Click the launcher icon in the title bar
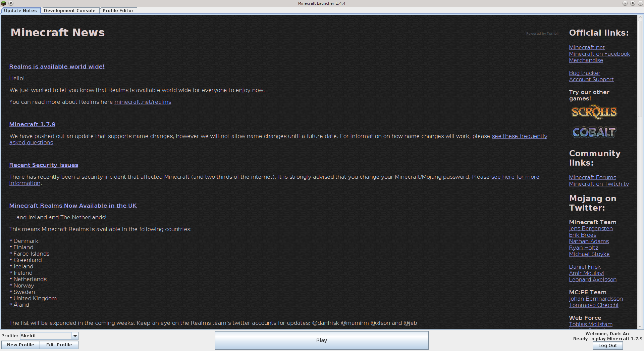Viewport: 644px width, 351px height. [4, 3]
